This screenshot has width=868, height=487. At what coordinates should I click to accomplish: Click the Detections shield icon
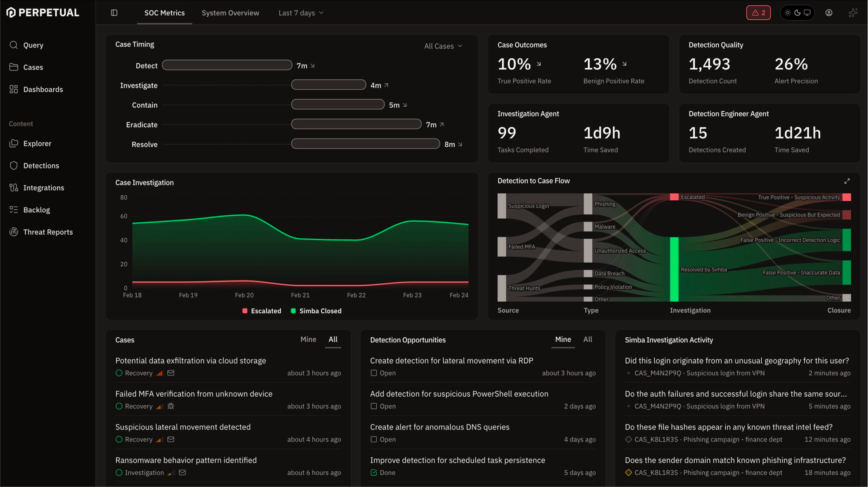click(x=14, y=165)
